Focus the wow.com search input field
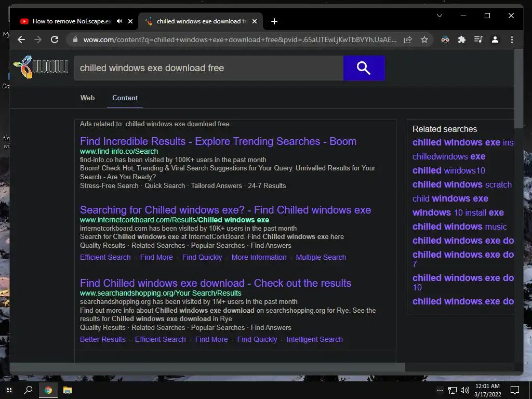 [x=209, y=68]
